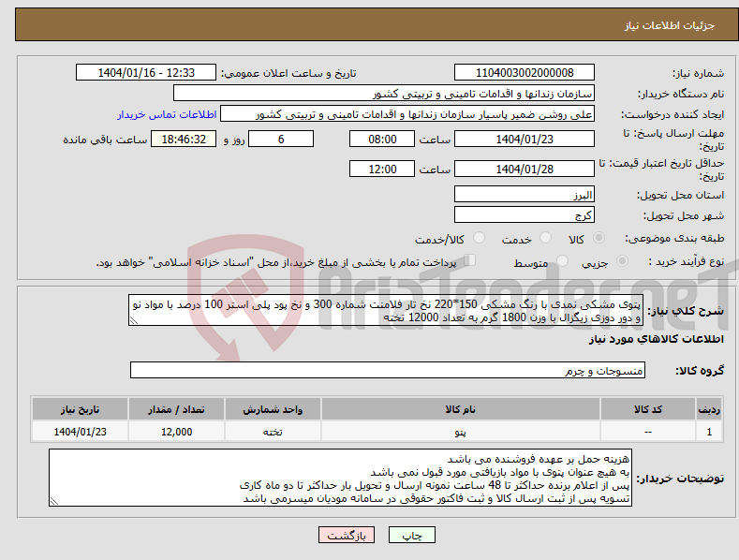Click the resize handle of buyer notes textarea
This screenshot has width=739, height=560.
[54, 502]
